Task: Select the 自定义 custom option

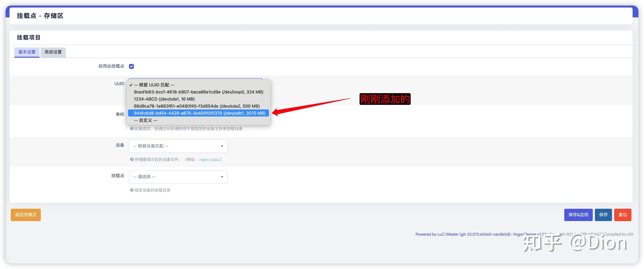Action: click(x=145, y=120)
